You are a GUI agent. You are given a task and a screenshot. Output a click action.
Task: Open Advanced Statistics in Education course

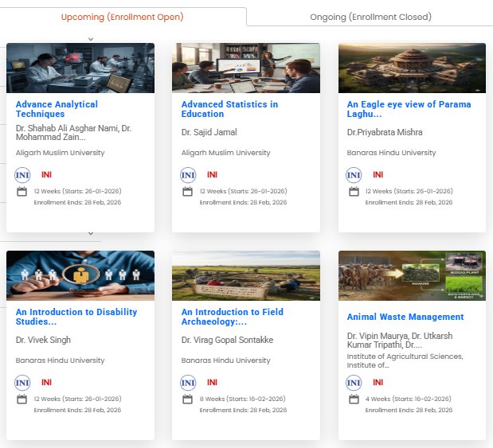point(229,109)
